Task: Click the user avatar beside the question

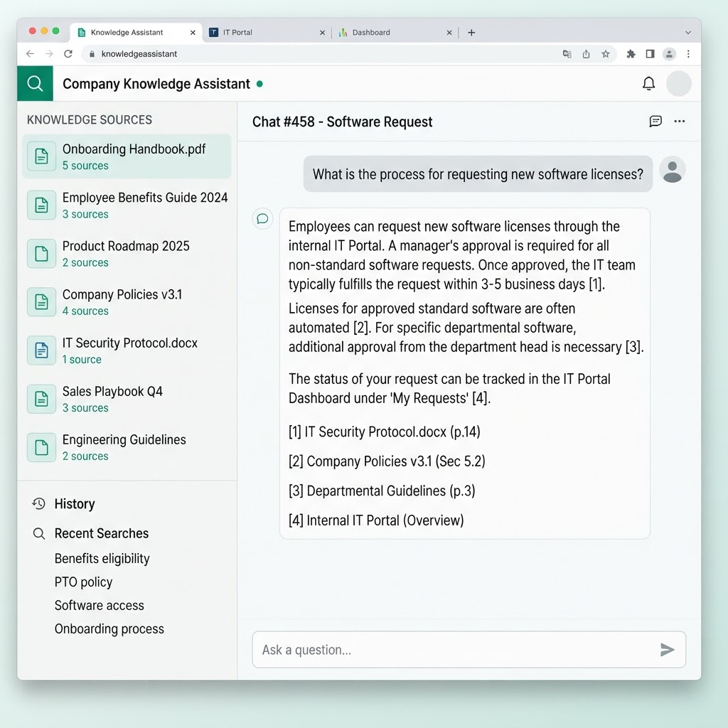Action: coord(672,170)
